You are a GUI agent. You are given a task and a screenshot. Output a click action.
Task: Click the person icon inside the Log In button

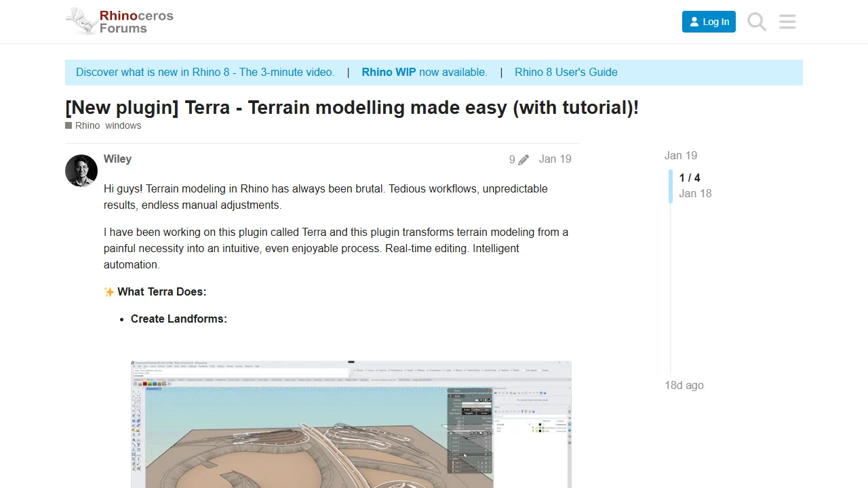(x=693, y=21)
